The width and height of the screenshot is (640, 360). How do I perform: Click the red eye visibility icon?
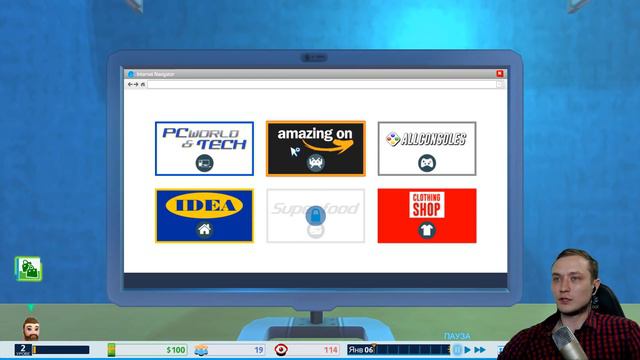pyautogui.click(x=281, y=350)
